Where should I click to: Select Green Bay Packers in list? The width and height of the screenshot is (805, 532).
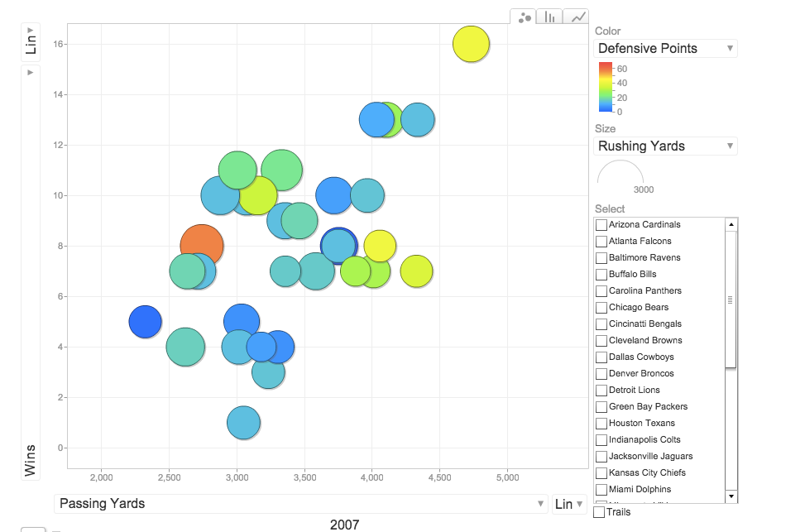click(648, 407)
